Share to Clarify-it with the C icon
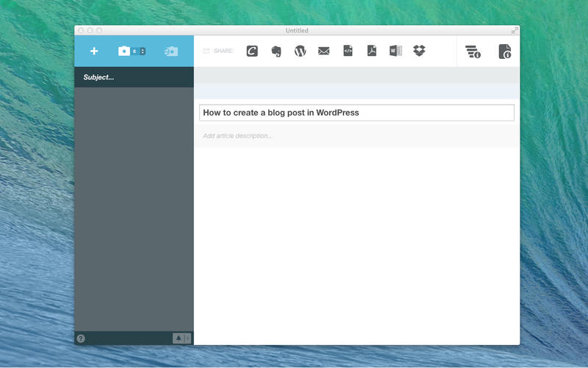 [252, 51]
